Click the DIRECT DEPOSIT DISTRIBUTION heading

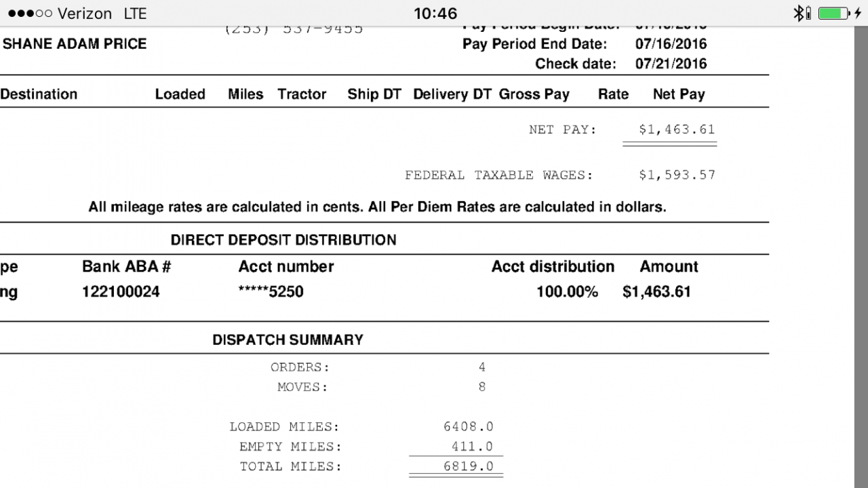click(x=283, y=240)
